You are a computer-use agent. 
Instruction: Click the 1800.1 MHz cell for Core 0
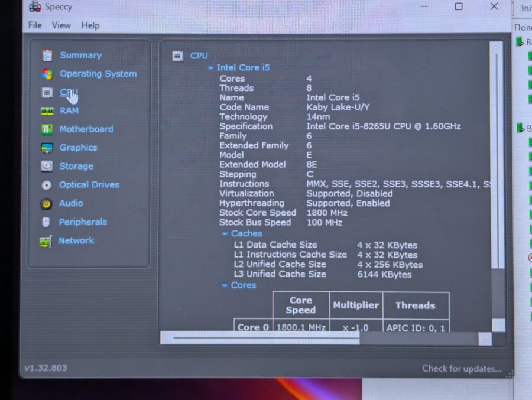[x=301, y=327]
